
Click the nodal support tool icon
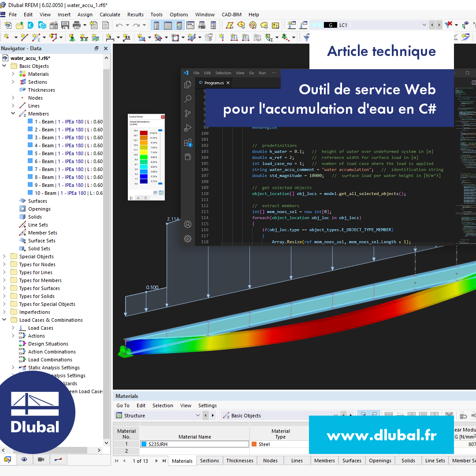pyautogui.click(x=72, y=37)
